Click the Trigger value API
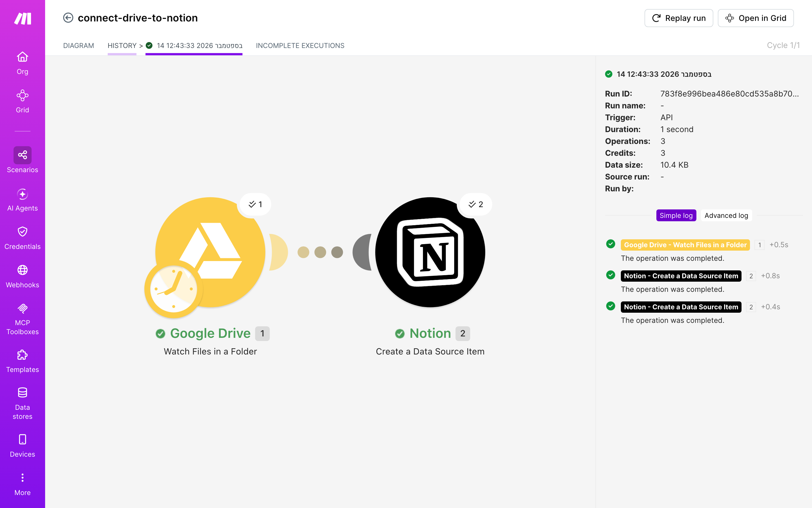The image size is (812, 508). 667,118
